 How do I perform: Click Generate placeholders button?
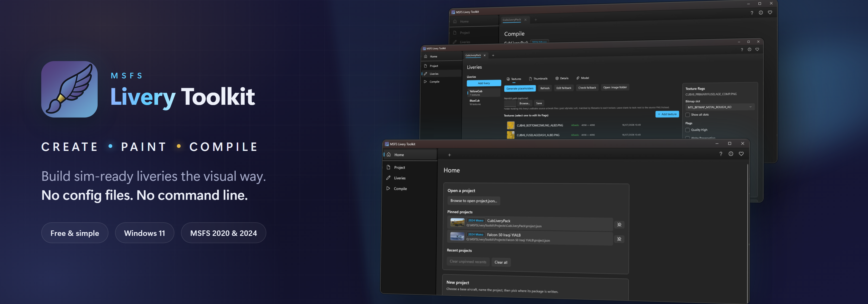pyautogui.click(x=520, y=89)
